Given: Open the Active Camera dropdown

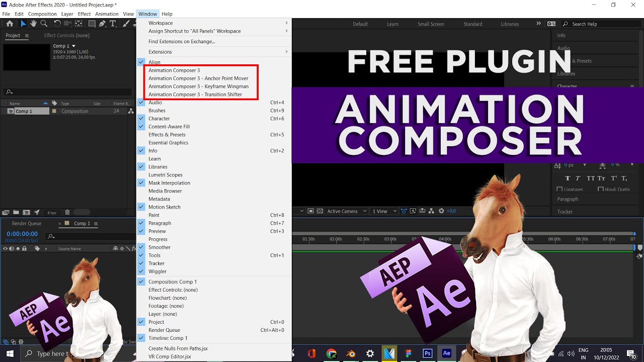Looking at the screenshot, I should [347, 211].
